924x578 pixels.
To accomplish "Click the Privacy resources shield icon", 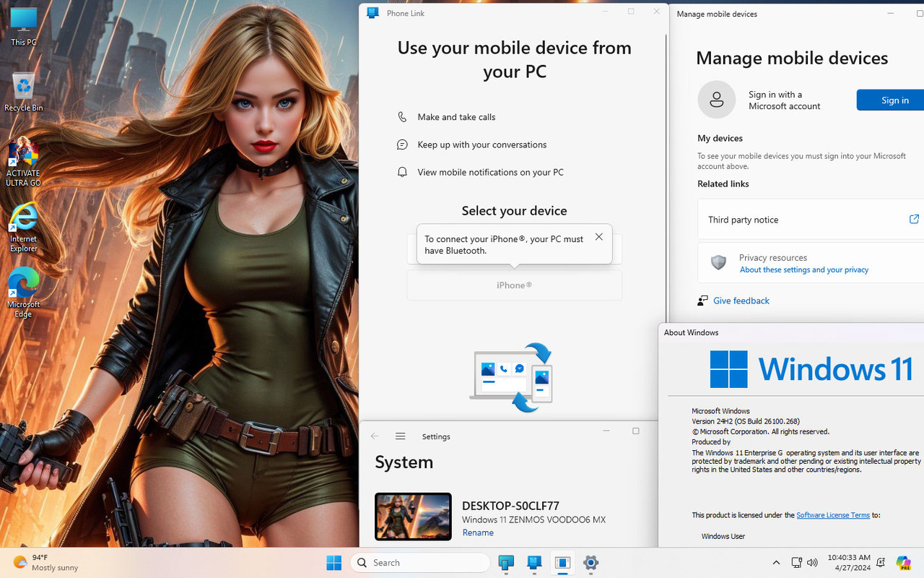I will 718,263.
